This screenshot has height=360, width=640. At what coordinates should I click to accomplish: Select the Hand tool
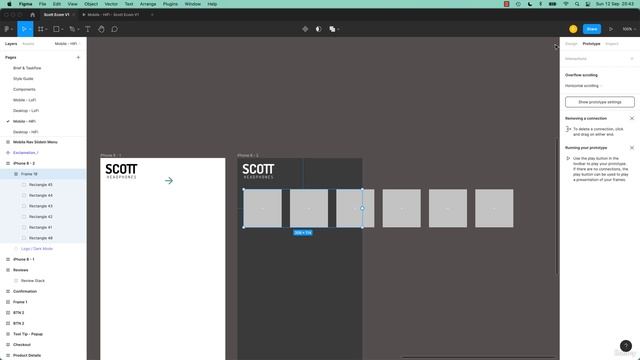pos(101,29)
